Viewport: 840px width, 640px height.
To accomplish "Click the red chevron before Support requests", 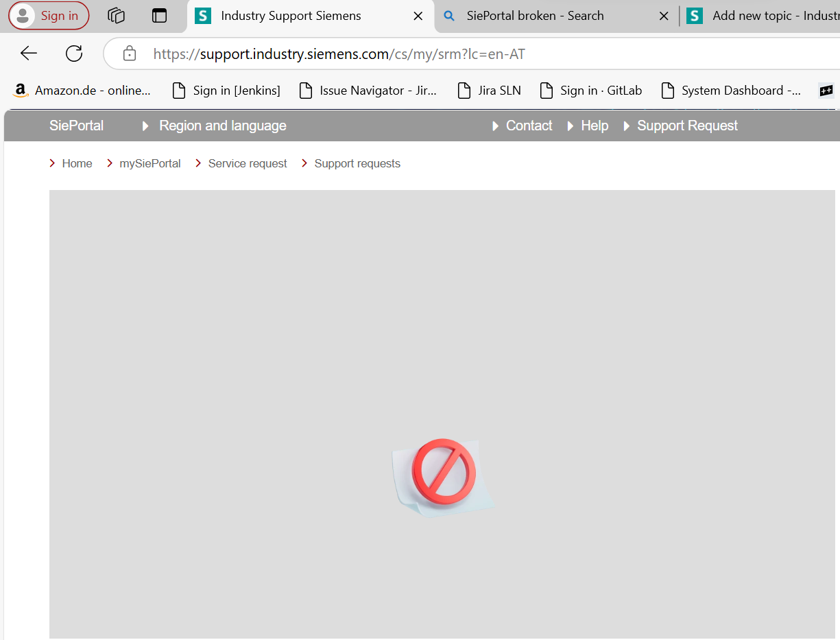I will (304, 163).
